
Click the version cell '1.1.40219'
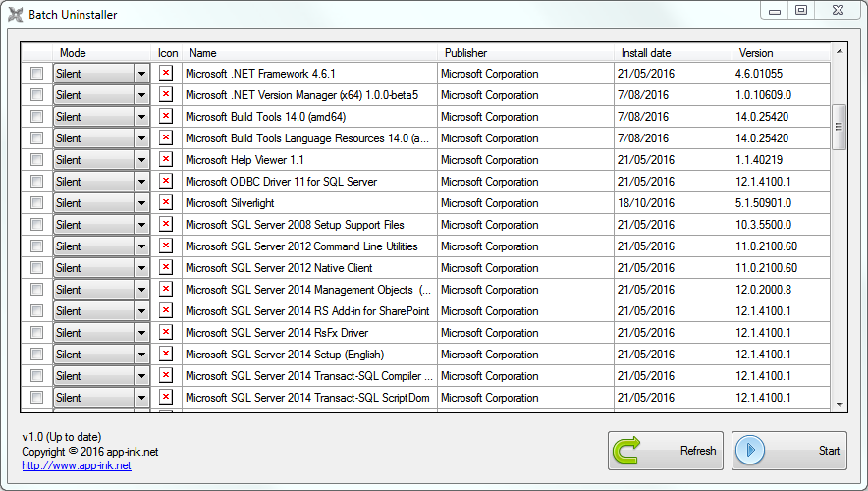click(781, 160)
